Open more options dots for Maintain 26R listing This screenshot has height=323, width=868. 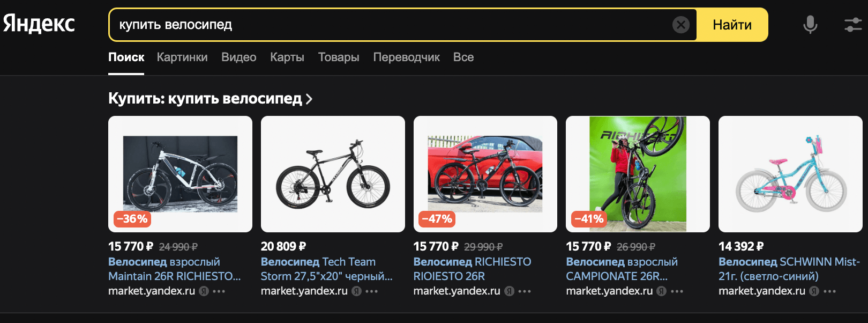tap(219, 291)
